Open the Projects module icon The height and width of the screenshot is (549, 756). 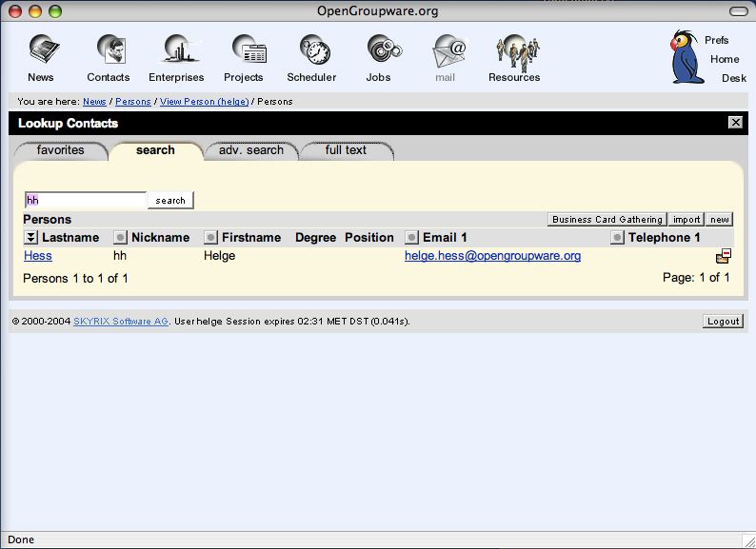(249, 49)
